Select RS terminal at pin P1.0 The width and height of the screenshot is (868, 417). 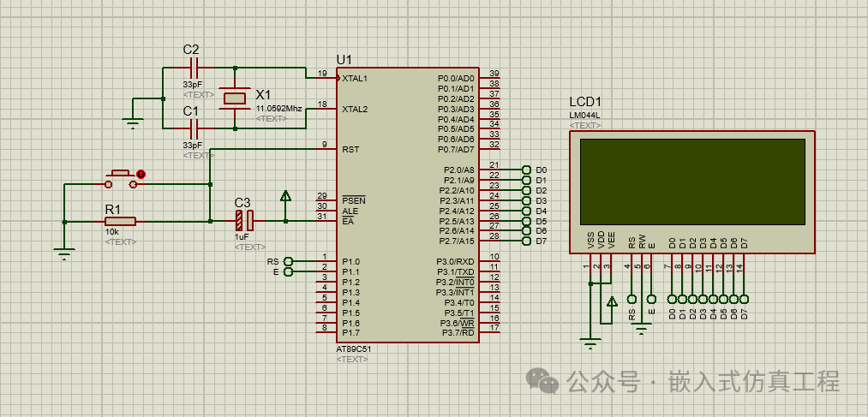point(289,261)
